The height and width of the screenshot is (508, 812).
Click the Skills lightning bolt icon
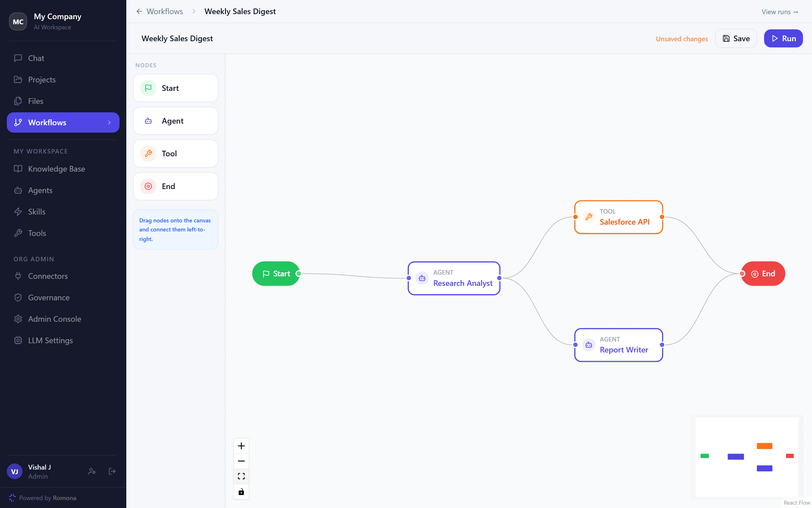[18, 212]
